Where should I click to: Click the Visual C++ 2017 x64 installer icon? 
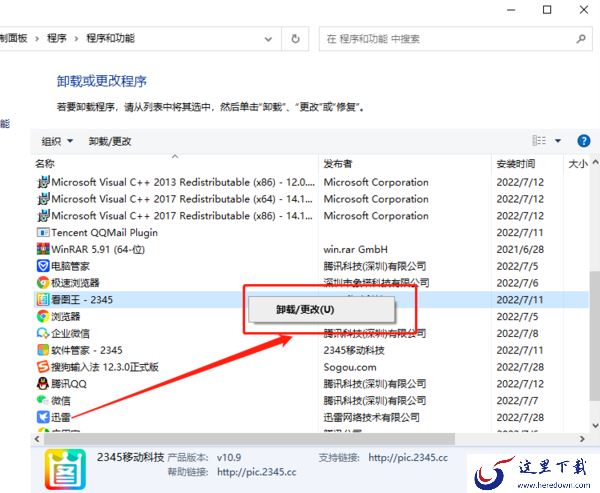43,199
